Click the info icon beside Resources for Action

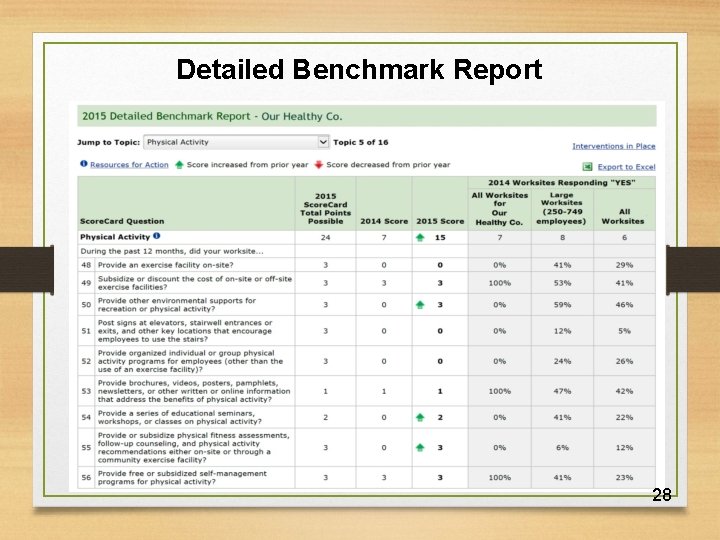(84, 164)
